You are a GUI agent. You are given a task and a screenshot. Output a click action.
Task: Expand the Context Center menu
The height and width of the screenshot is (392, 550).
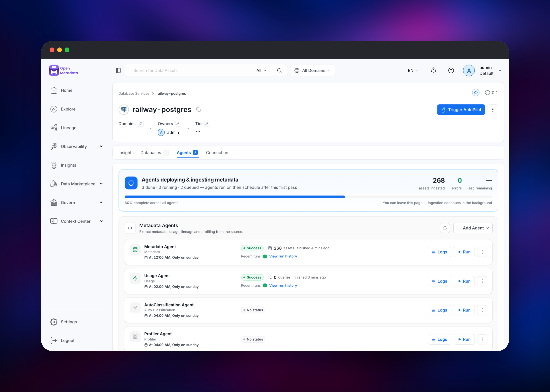pyautogui.click(x=101, y=221)
